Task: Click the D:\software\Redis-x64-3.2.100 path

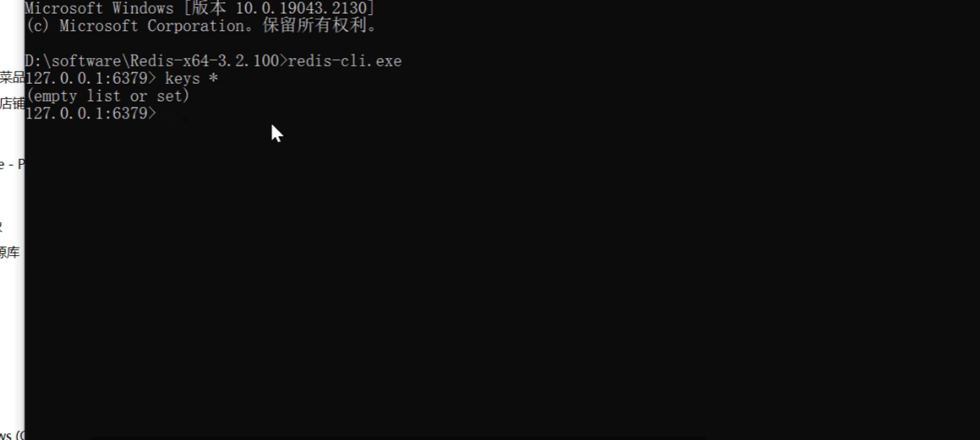Action: click(x=152, y=62)
